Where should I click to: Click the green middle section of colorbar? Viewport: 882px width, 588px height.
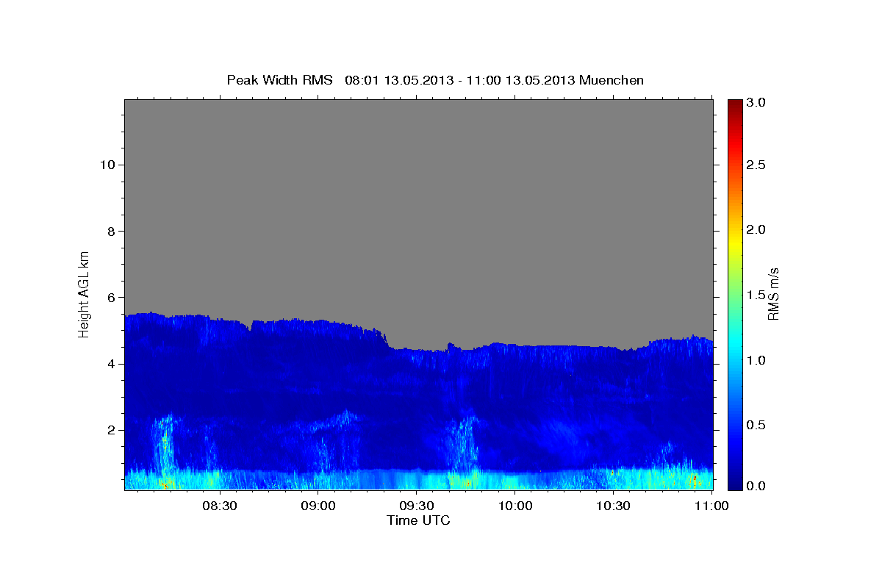click(734, 294)
